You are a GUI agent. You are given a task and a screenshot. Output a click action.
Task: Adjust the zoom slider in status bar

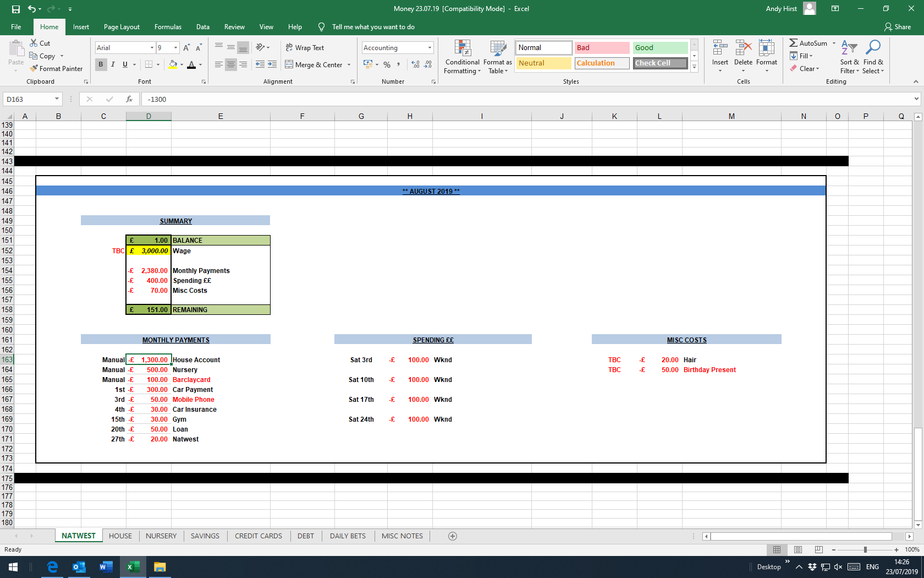coord(865,550)
